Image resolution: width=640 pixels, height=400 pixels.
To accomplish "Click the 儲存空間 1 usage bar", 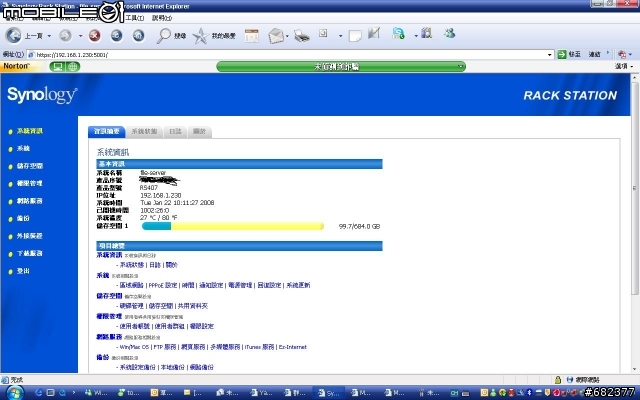I will tap(233, 226).
